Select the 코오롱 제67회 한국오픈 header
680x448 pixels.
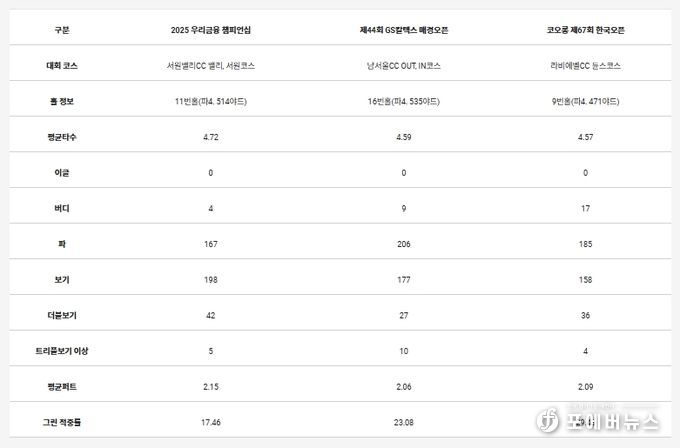point(588,30)
